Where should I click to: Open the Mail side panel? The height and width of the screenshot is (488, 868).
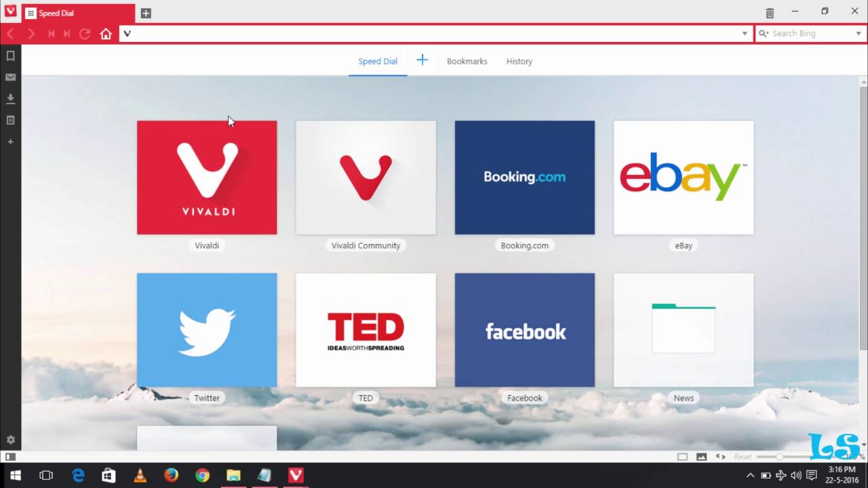pyautogui.click(x=10, y=77)
